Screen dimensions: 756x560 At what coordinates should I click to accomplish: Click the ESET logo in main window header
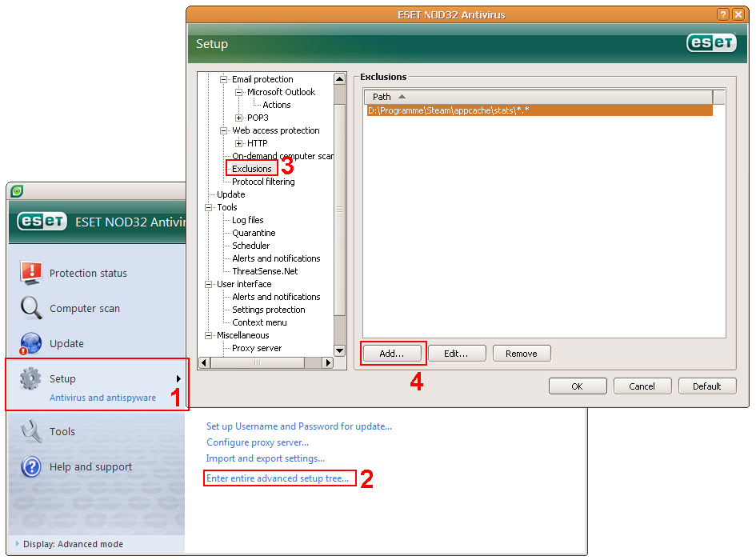pos(42,222)
